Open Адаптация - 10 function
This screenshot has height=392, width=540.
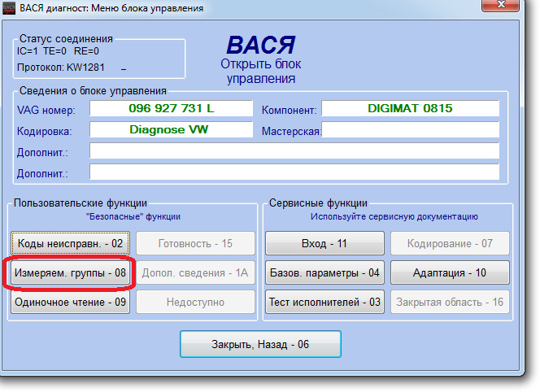point(450,272)
